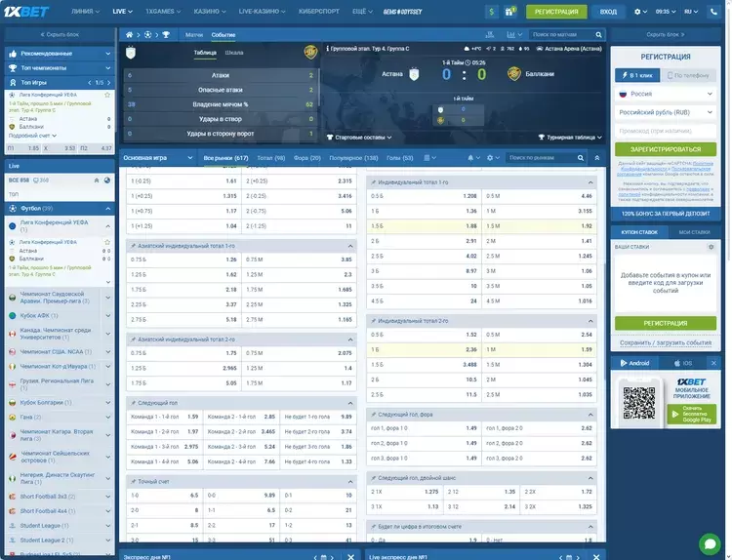Open the gift bonus icon in header
732x560 pixels.
(x=509, y=12)
